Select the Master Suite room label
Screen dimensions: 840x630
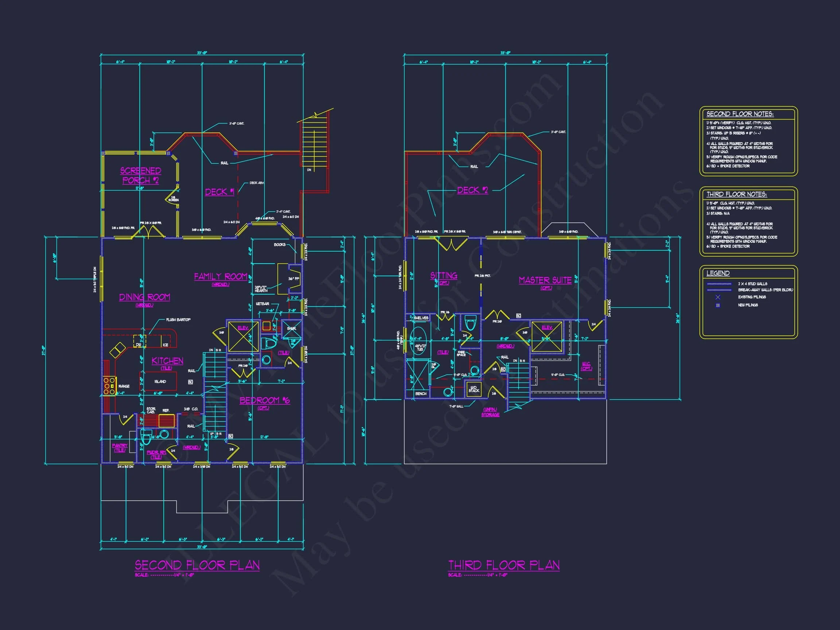545,280
